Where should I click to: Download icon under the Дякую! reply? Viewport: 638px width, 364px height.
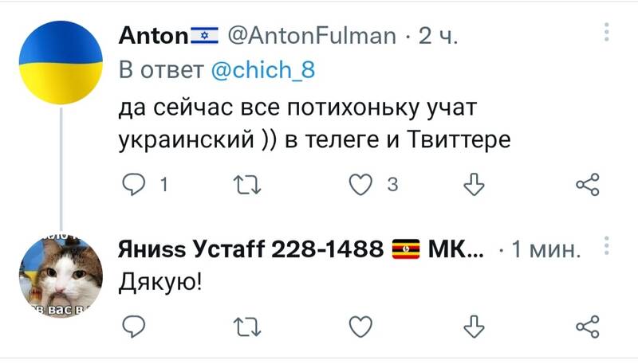click(474, 327)
